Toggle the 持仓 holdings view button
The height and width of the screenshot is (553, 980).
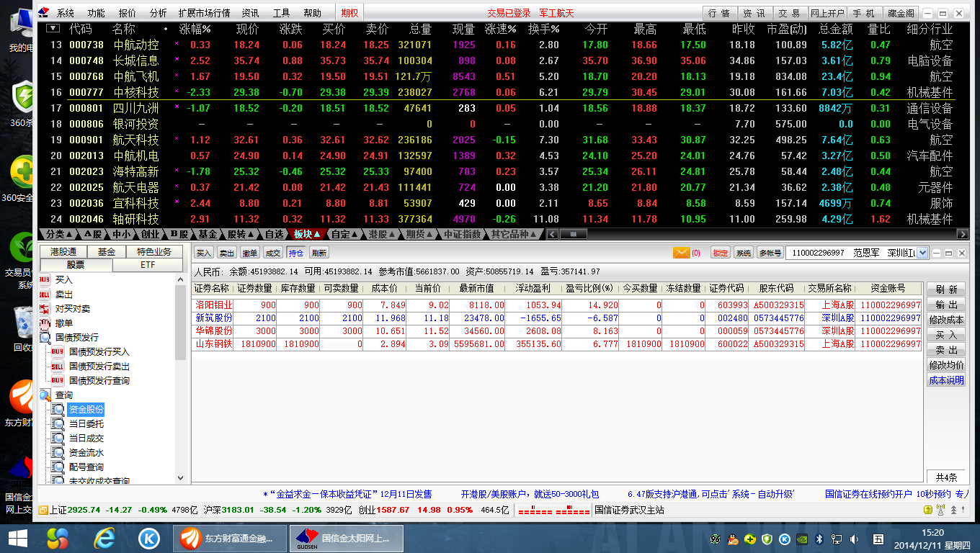[295, 253]
